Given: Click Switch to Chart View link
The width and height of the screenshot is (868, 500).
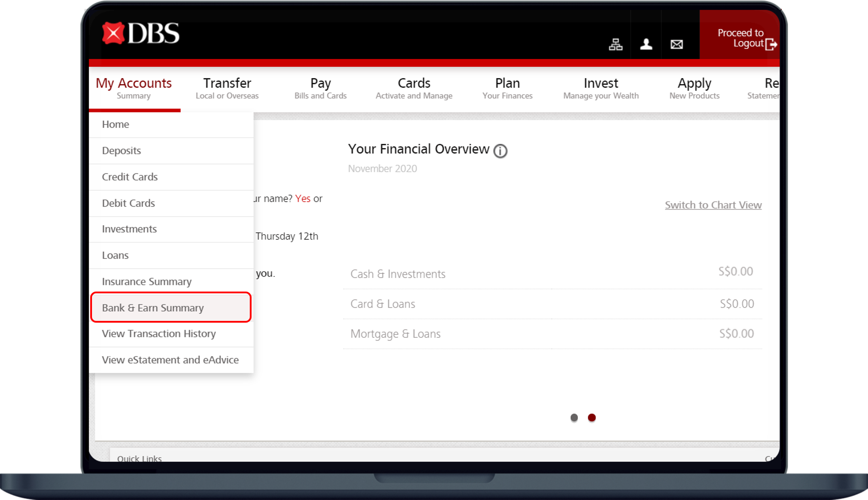Looking at the screenshot, I should 713,205.
